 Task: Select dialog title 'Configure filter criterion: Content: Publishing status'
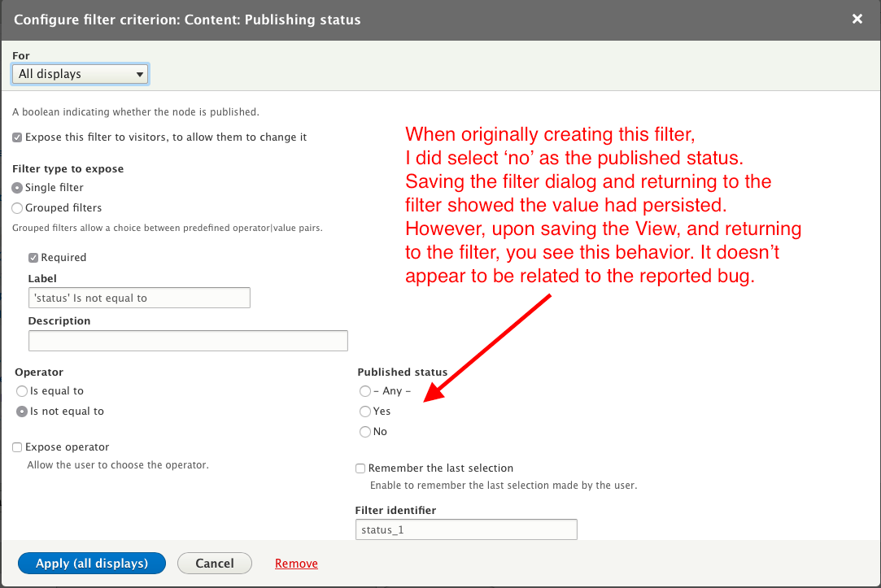pos(187,20)
